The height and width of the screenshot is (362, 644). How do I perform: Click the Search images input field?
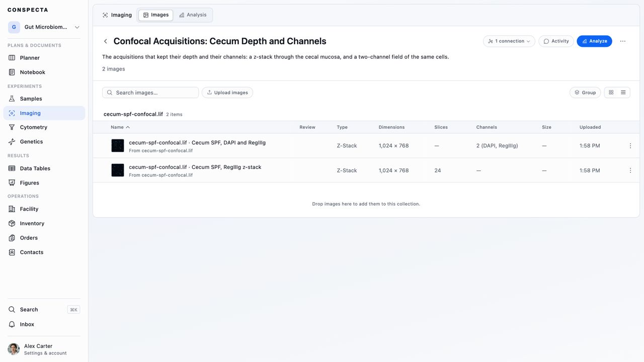click(150, 93)
